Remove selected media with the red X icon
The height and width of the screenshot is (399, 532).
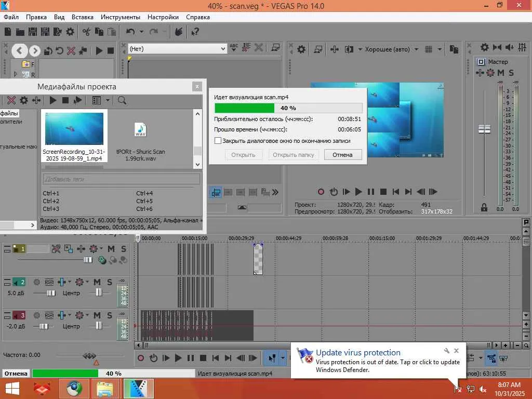click(11, 100)
